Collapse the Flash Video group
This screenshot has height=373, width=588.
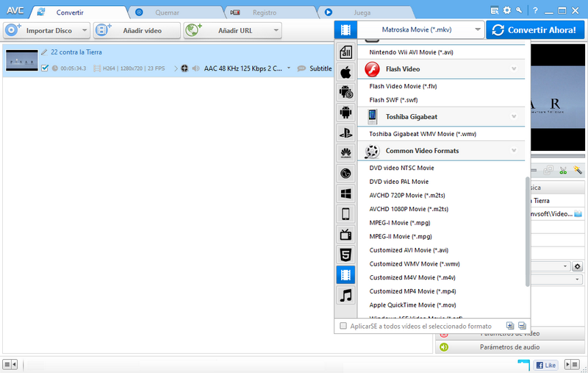point(514,69)
